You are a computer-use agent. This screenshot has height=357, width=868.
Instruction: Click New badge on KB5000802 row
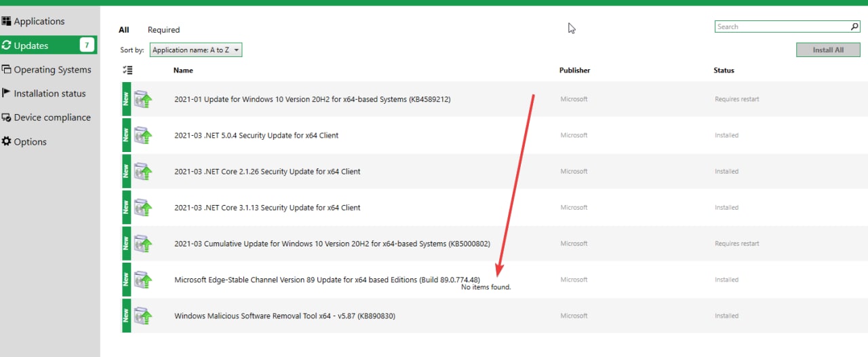click(126, 243)
